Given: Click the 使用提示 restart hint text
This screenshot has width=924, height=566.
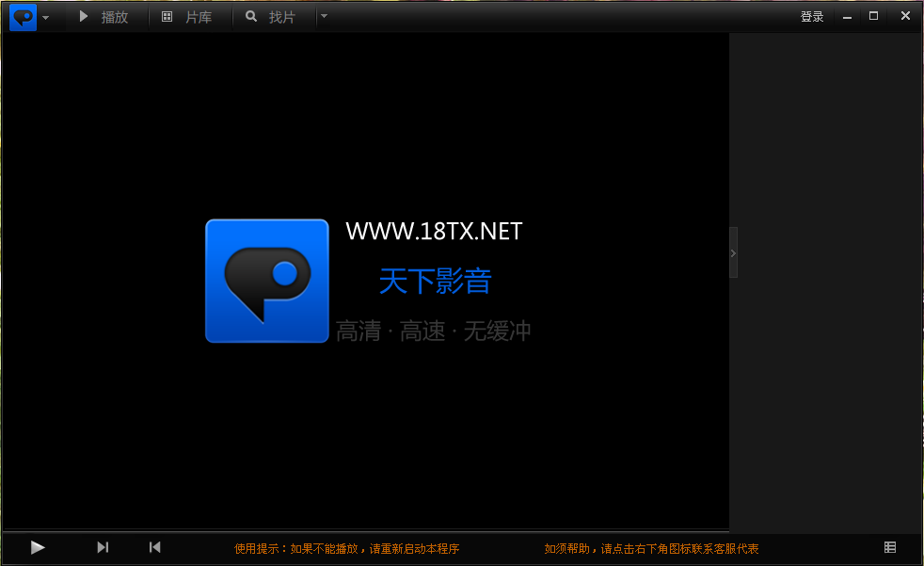Looking at the screenshot, I should click(x=346, y=549).
